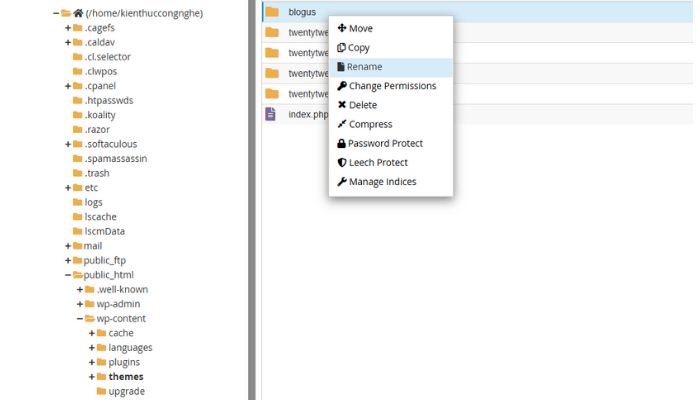Collapse the public_html folder
Image resolution: width=700 pixels, height=400 pixels.
[x=68, y=275]
